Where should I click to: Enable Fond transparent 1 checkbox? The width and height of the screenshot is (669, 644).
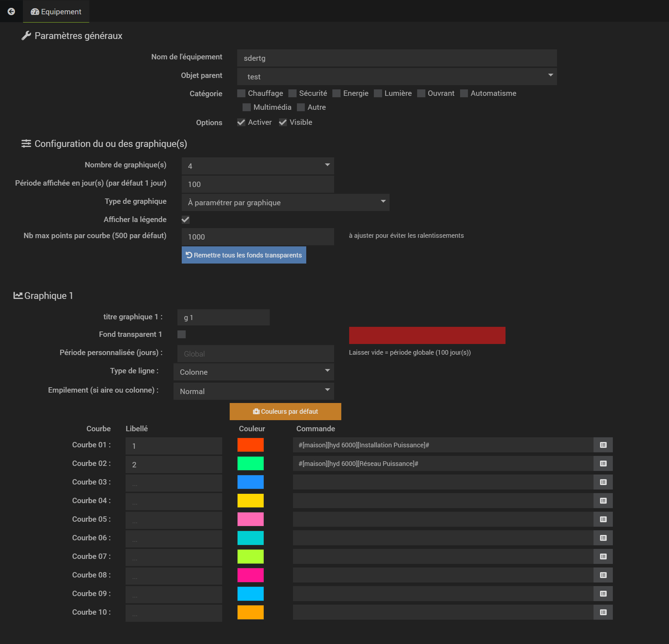[182, 334]
